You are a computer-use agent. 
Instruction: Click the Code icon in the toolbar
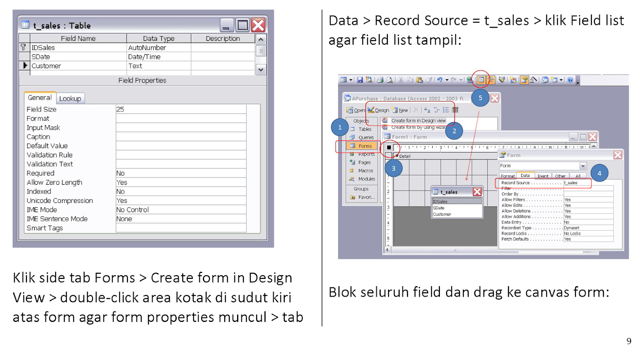513,80
